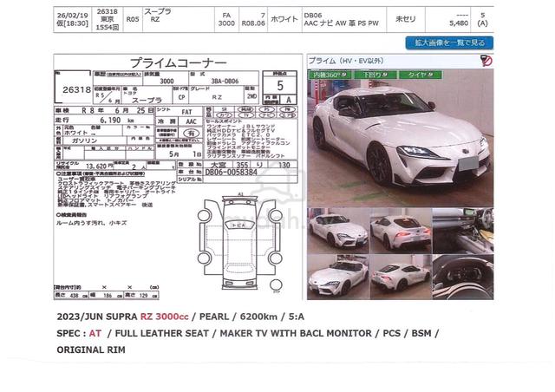Image resolution: width=555 pixels, height=392 pixels.
Task: Open the タイヤ tire photo button
Action: tap(420, 75)
